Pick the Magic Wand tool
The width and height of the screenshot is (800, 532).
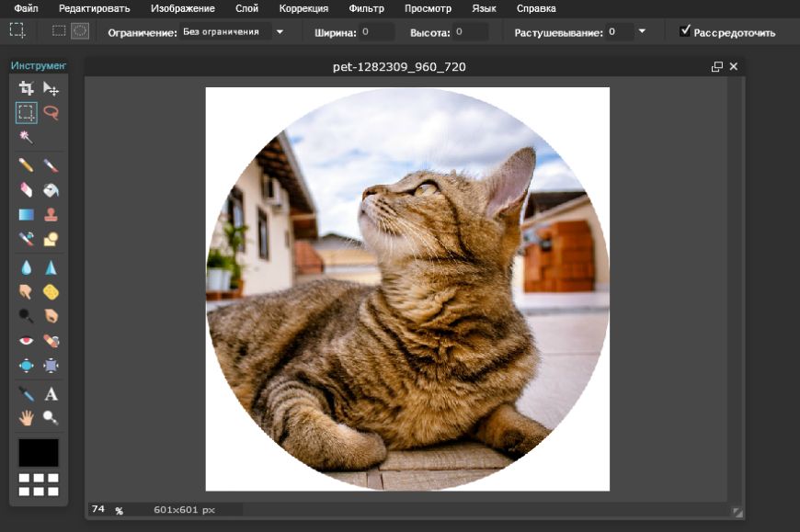(26, 137)
